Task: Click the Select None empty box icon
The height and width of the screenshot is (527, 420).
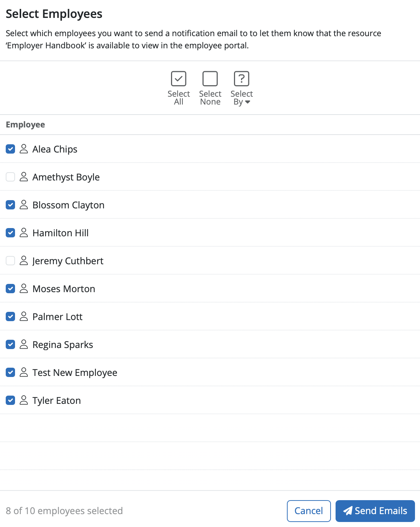Action: tap(210, 79)
